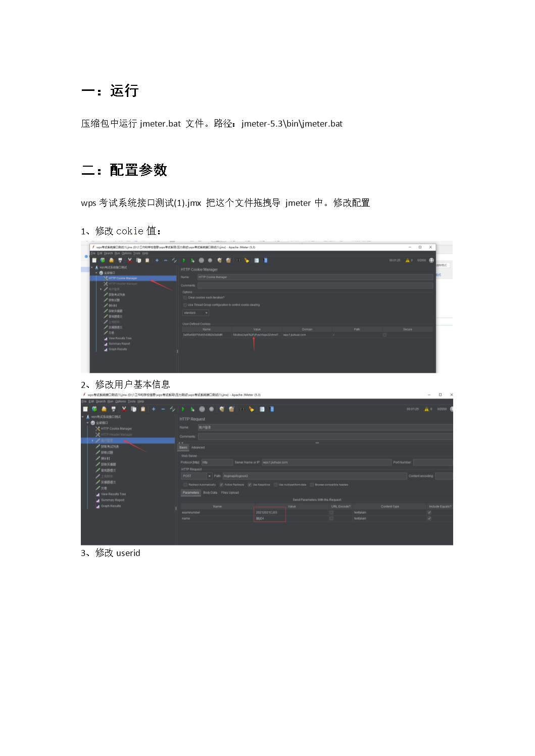Viewport: 535px width, 756px height.
Task: Collapse the wps test plan node in HTTP Request window
Action: point(83,417)
